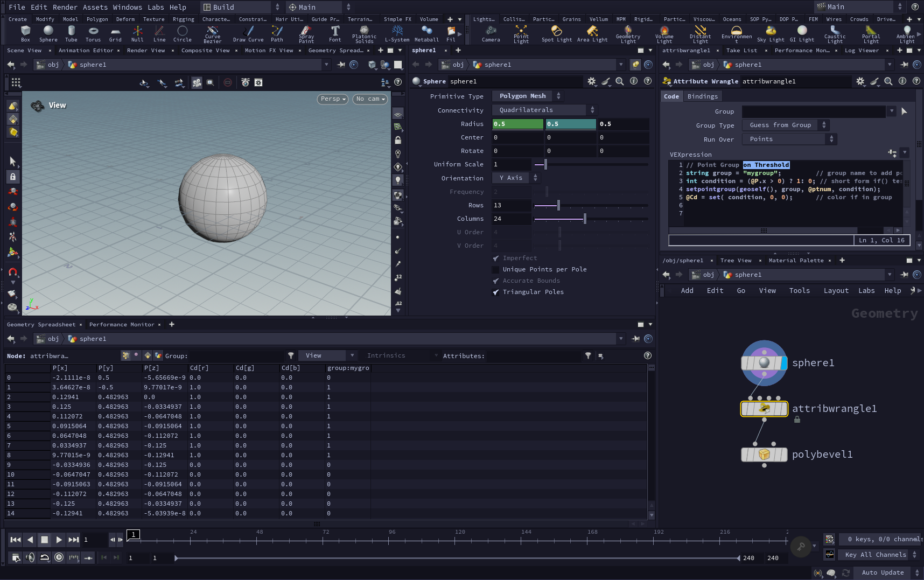Create a Torus from the shelf

click(93, 33)
